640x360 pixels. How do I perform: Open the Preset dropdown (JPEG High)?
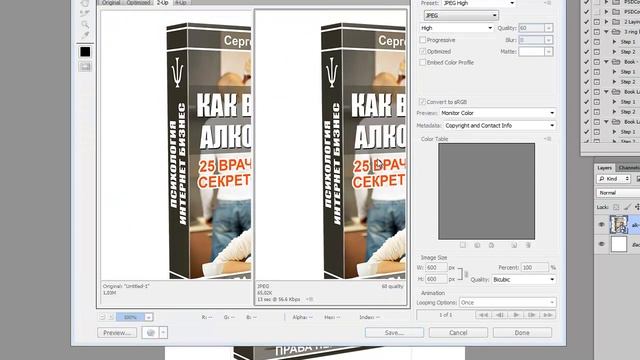pyautogui.click(x=479, y=3)
